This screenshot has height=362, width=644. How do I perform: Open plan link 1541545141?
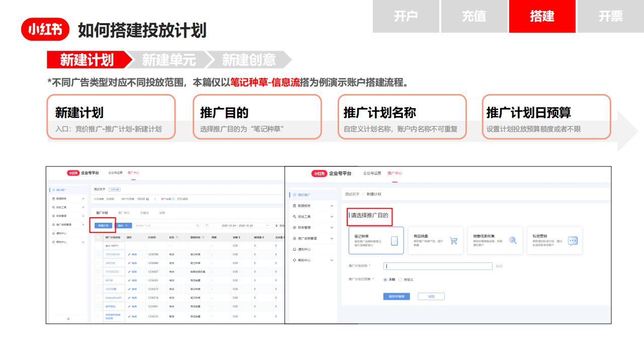click(113, 254)
